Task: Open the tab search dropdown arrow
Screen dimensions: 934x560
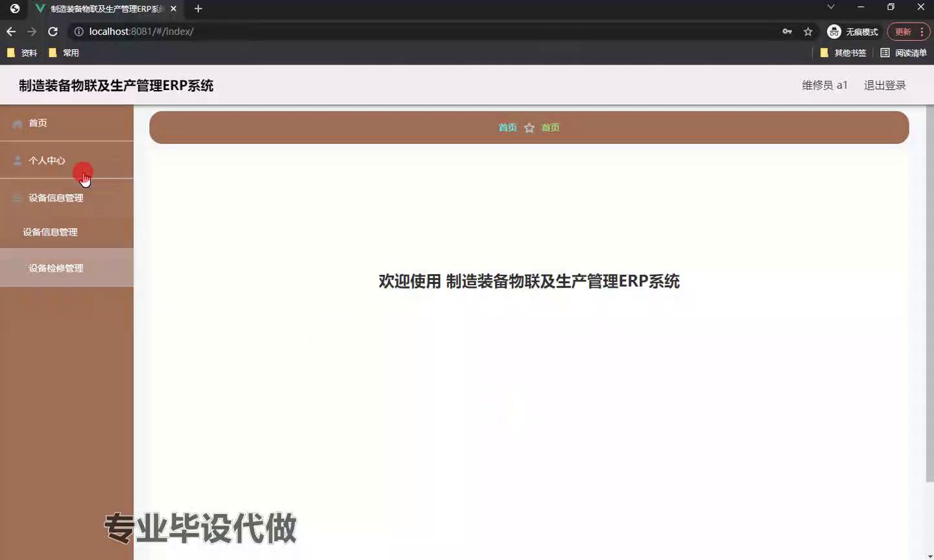Action: [x=830, y=7]
